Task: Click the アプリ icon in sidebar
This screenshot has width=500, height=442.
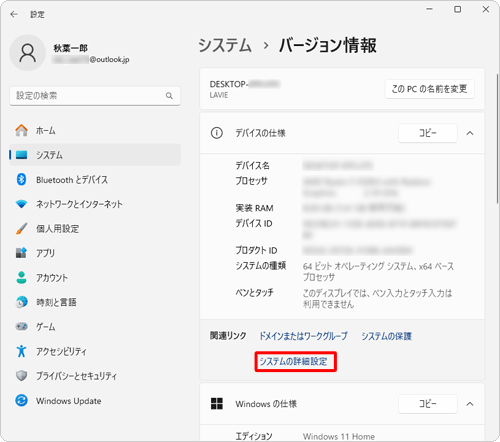Action: (x=22, y=253)
